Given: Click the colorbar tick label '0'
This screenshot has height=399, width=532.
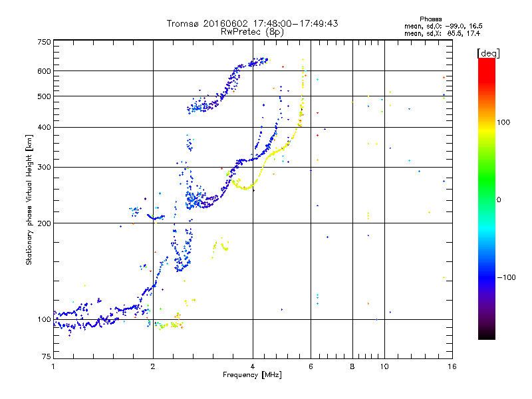Looking at the screenshot, I should coord(499,199).
